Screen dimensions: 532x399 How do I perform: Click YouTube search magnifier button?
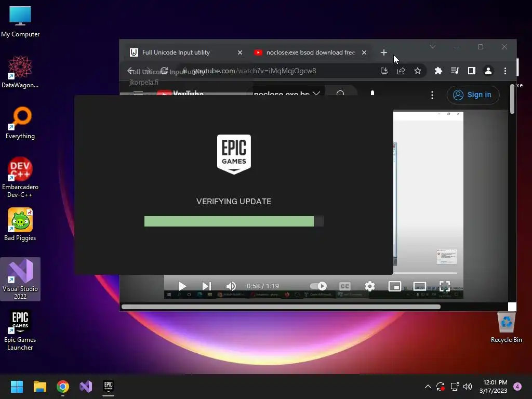point(341,92)
